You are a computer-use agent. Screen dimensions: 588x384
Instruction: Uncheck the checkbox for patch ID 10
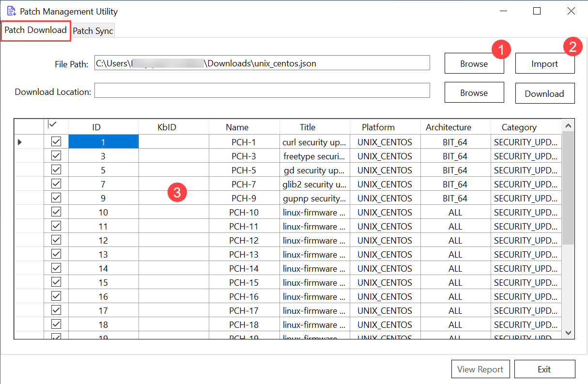(56, 212)
